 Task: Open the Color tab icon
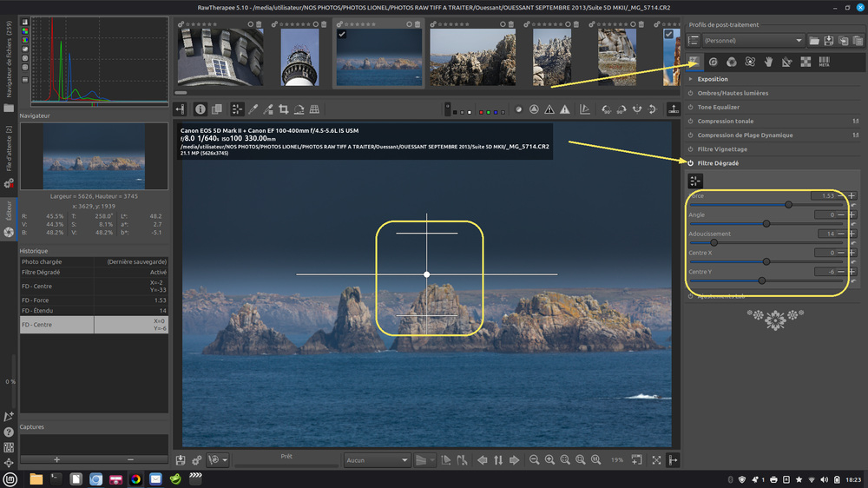coord(731,62)
